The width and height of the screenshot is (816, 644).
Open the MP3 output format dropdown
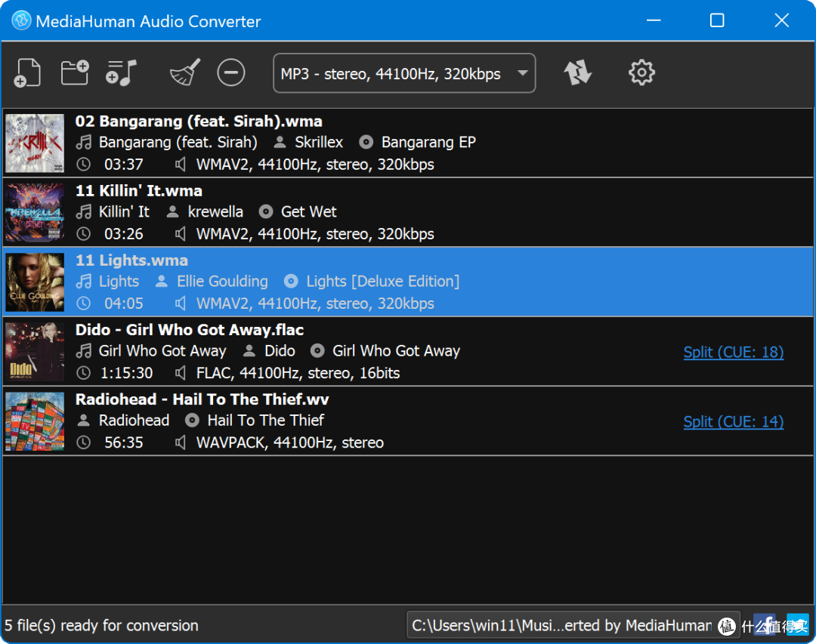(404, 73)
